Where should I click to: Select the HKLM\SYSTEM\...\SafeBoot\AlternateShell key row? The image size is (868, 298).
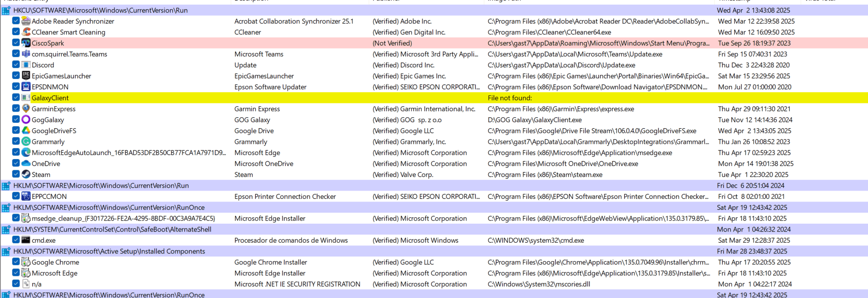pyautogui.click(x=434, y=229)
